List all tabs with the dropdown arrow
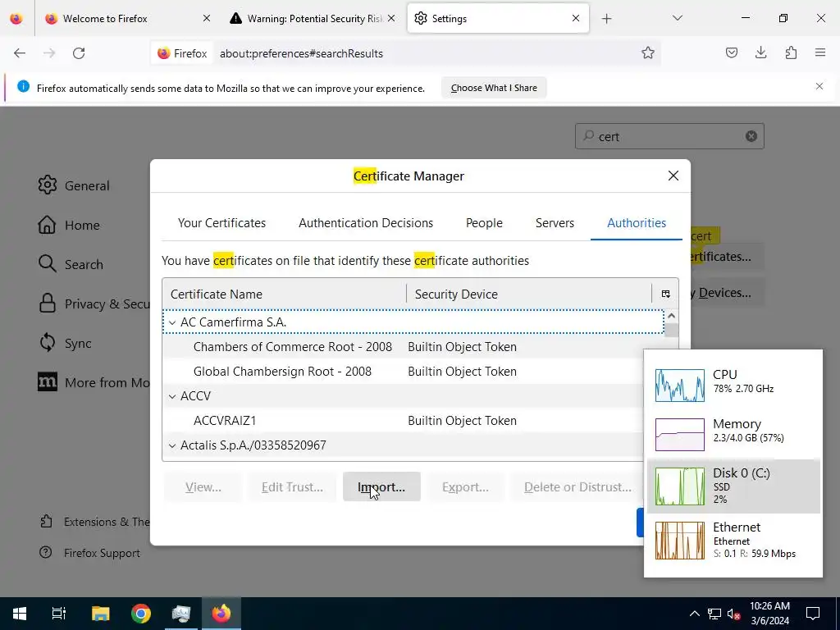Viewport: 840px width, 630px height. [677, 18]
